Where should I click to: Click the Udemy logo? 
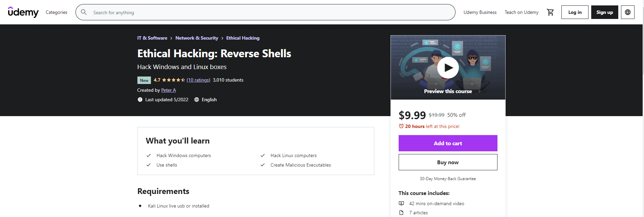(23, 12)
